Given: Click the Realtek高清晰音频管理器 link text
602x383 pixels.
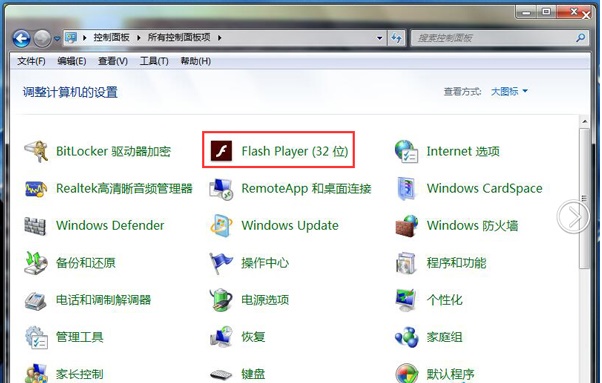Looking at the screenshot, I should [x=124, y=188].
